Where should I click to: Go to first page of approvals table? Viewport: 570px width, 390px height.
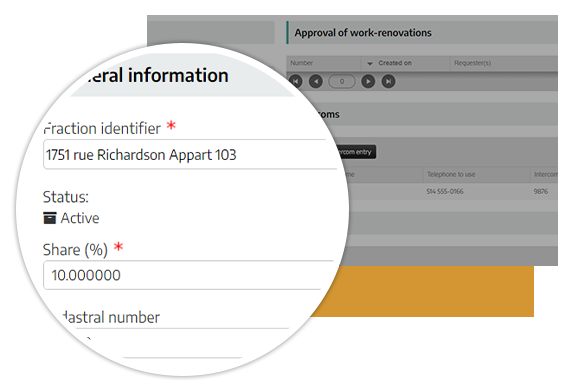coord(297,81)
